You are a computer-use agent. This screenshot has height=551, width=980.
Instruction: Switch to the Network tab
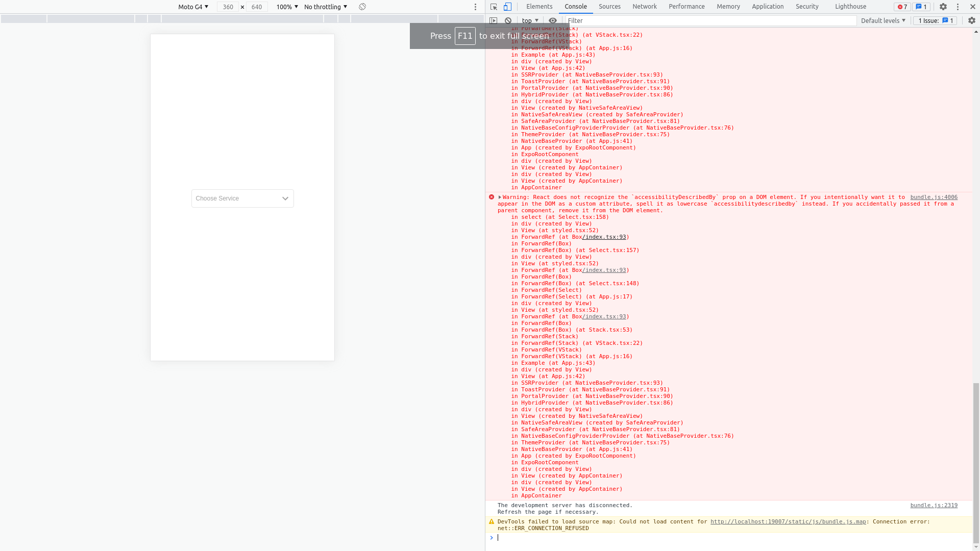click(x=644, y=6)
